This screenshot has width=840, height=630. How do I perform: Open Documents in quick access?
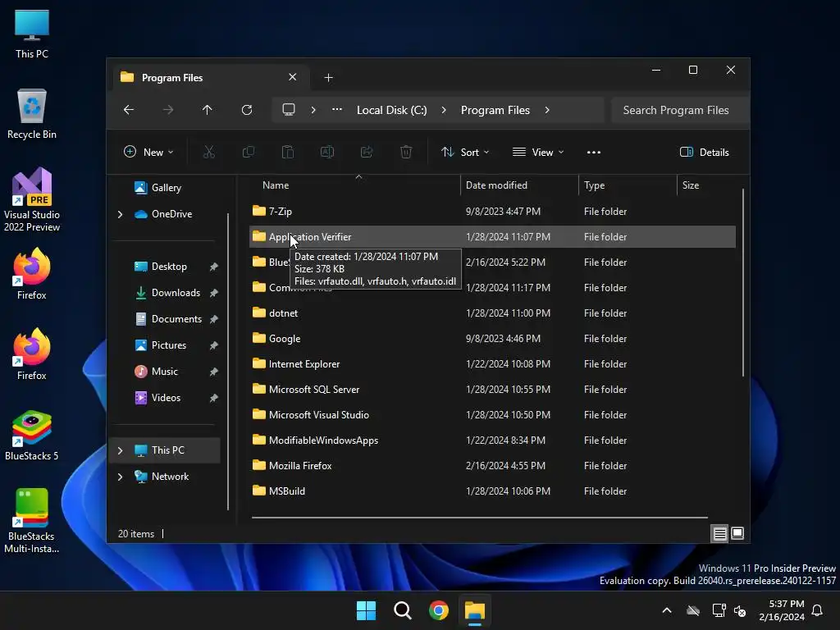168,319
